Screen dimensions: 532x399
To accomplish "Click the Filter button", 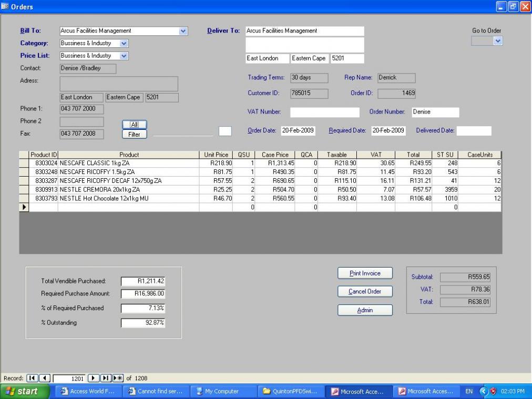I will [135, 135].
